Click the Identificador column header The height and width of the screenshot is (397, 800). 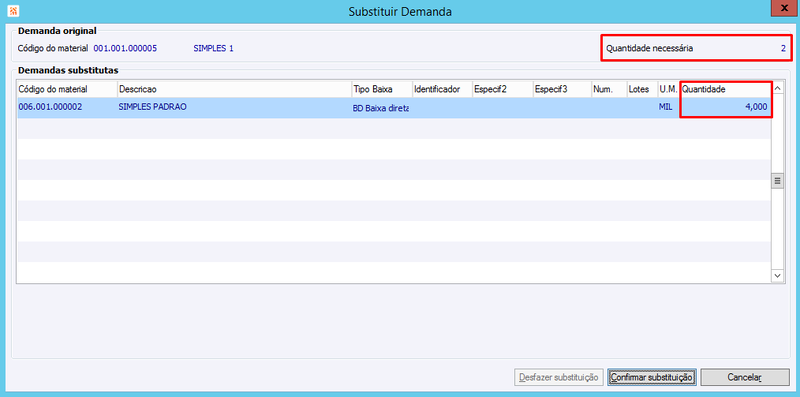[x=442, y=89]
